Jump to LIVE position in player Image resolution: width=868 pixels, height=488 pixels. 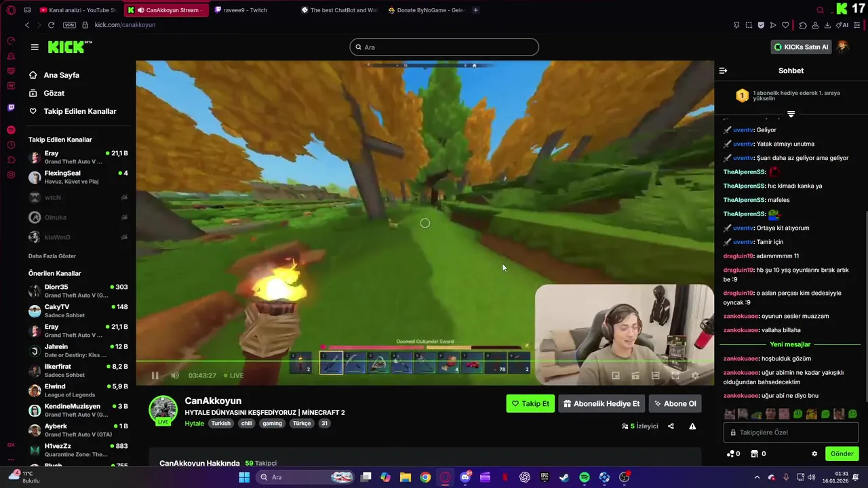click(x=233, y=375)
